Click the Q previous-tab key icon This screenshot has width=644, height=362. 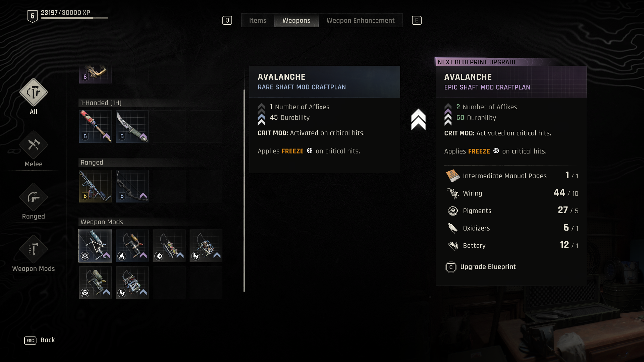227,20
